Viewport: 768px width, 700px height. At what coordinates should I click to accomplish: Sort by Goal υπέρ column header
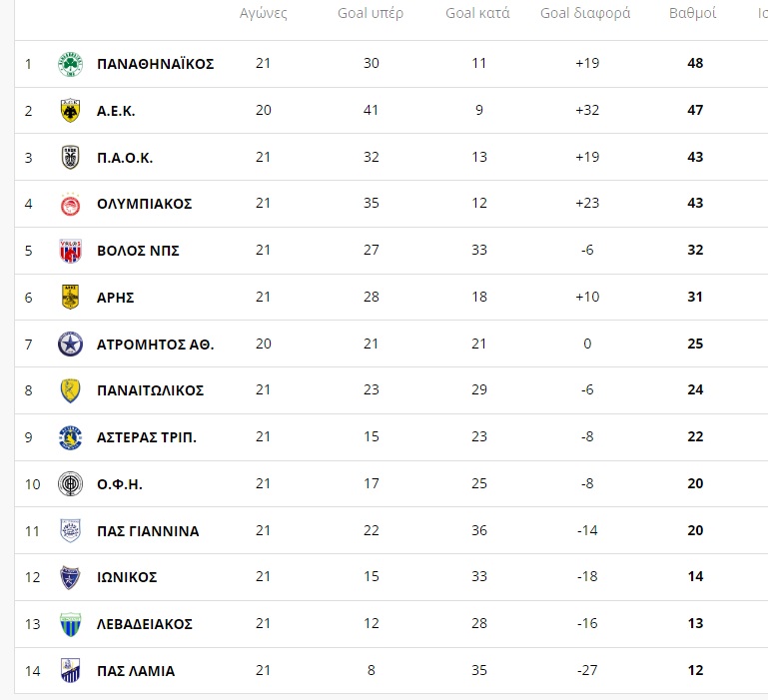click(371, 13)
